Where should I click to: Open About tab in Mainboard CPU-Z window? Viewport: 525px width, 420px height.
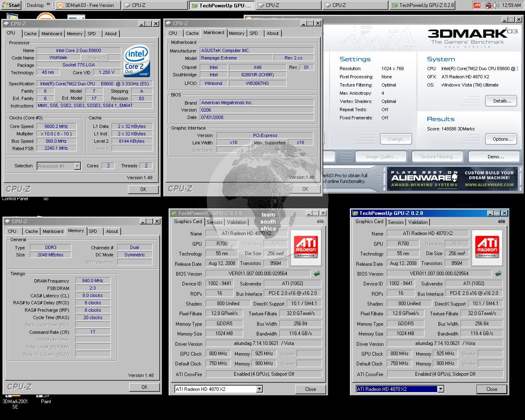[273, 33]
